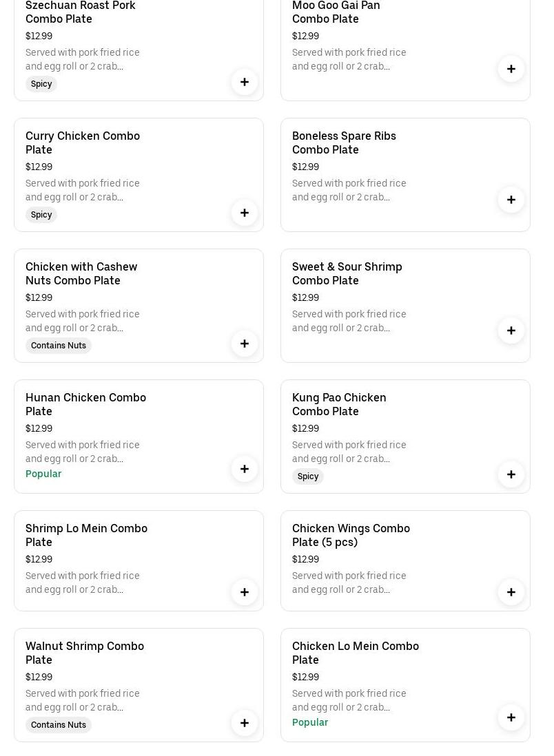Add Moo Goo Gai Pan Combo Plate
Screen dimensions: 554x756
[x=511, y=69]
